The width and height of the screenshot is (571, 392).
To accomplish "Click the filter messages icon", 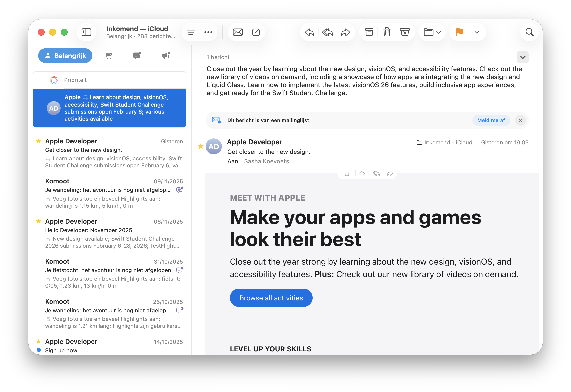I will [191, 32].
